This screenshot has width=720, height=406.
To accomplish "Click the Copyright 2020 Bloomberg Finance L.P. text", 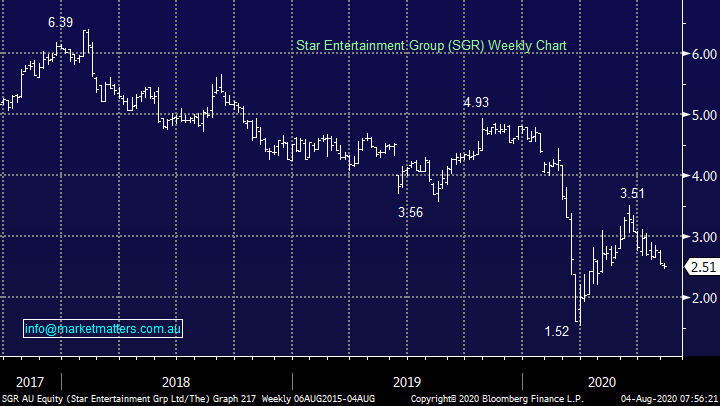I will click(497, 399).
